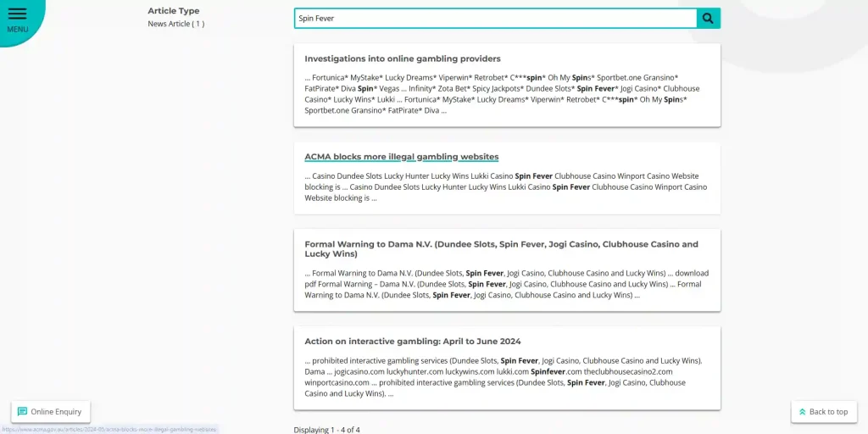Open the hamburger MENU icon
Screen dimensions: 868x434
click(17, 14)
